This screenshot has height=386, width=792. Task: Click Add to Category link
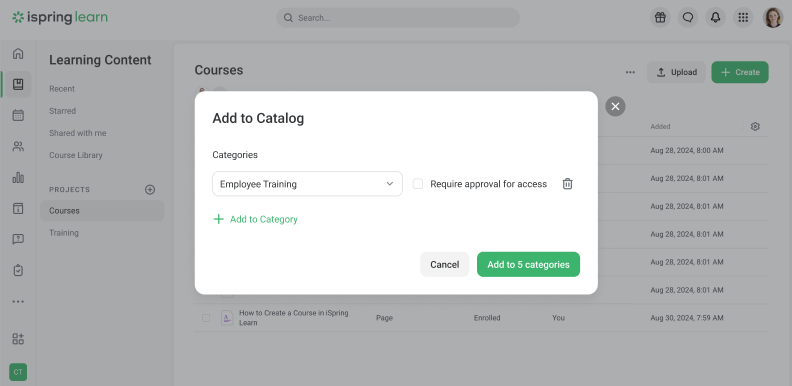click(255, 219)
